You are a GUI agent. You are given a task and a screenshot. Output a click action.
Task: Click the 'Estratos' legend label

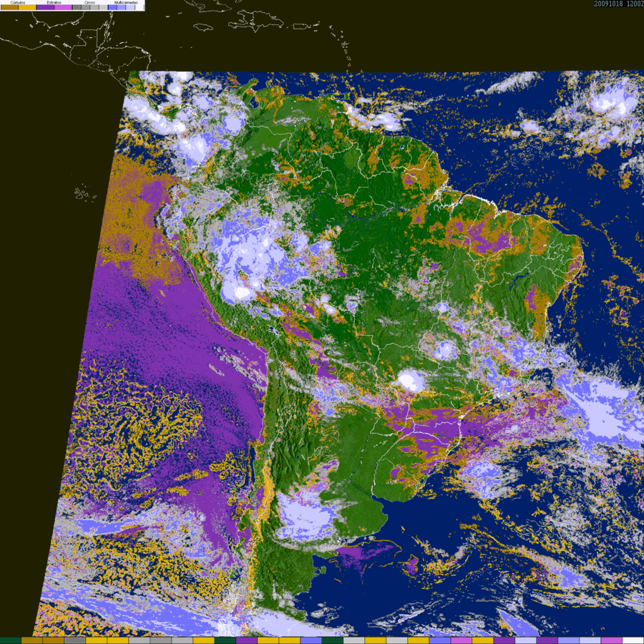[x=54, y=2]
